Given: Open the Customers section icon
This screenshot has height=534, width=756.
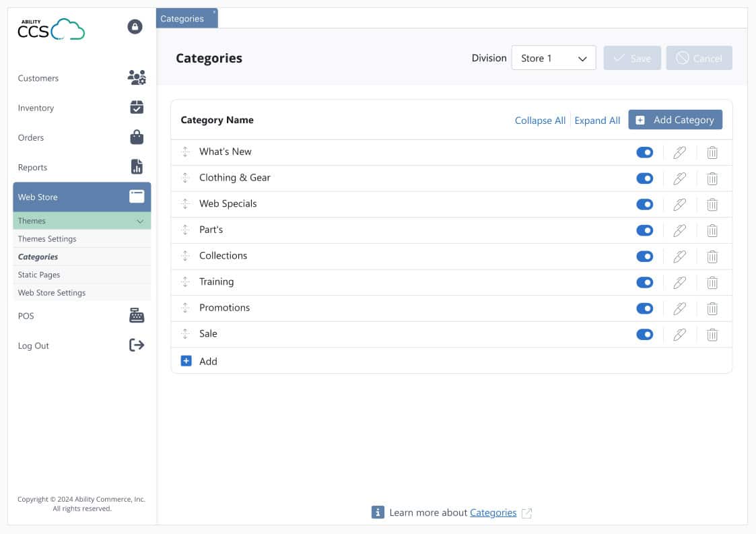Looking at the screenshot, I should pos(137,77).
